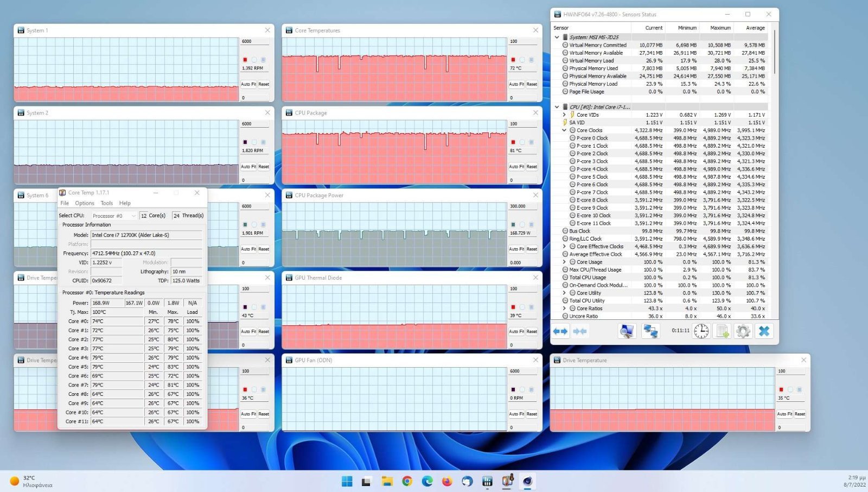The height and width of the screenshot is (492, 868).
Task: Expand the Core VIDs row
Action: pos(564,115)
